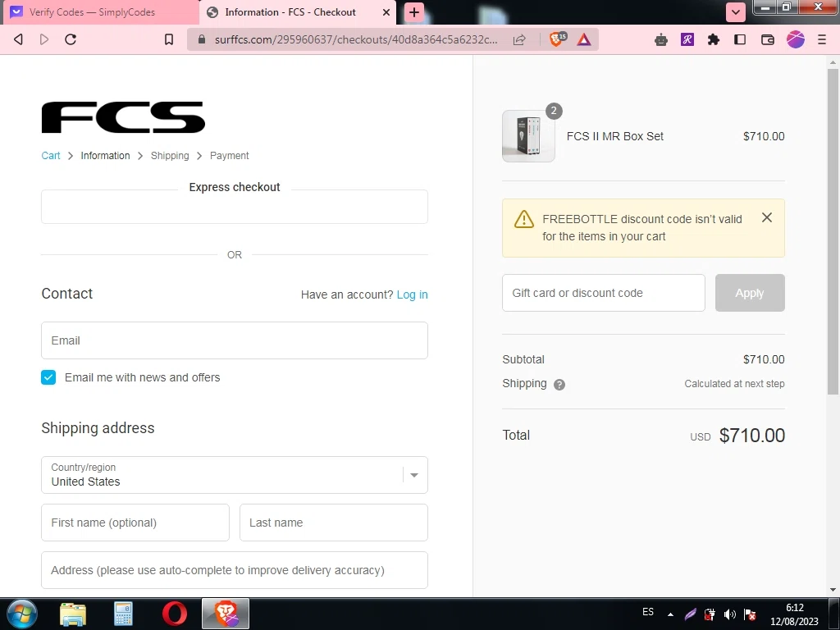This screenshot has height=630, width=840.
Task: Click the ES language indicator
Action: click(648, 612)
